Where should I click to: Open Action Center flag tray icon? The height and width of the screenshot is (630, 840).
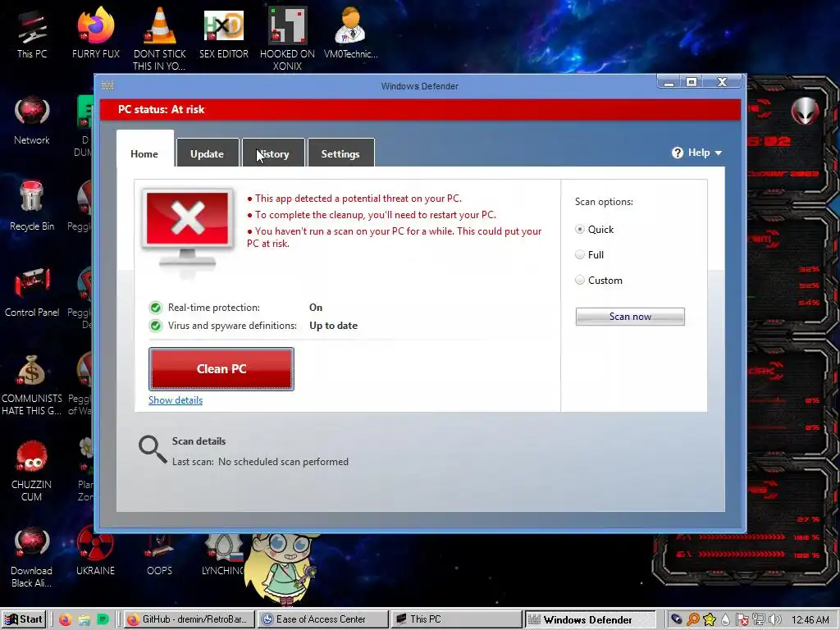742,620
